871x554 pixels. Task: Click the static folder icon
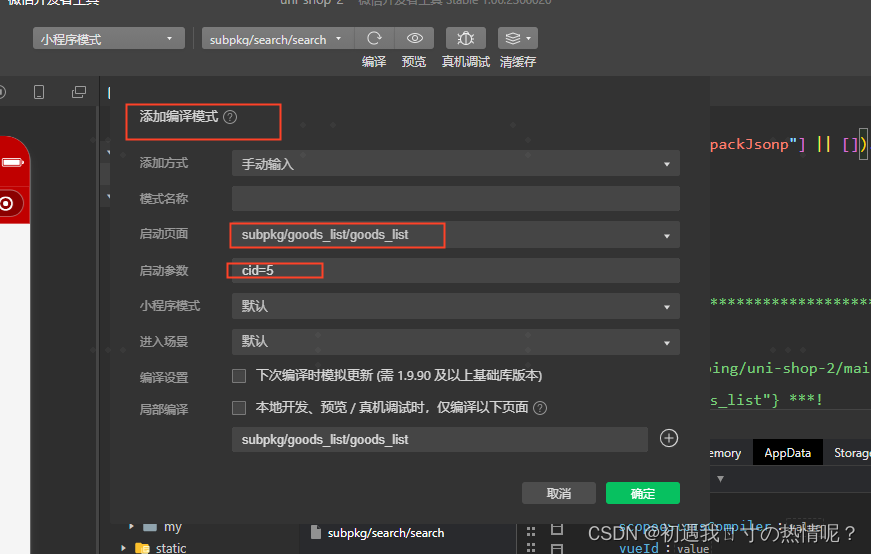pyautogui.click(x=142, y=548)
